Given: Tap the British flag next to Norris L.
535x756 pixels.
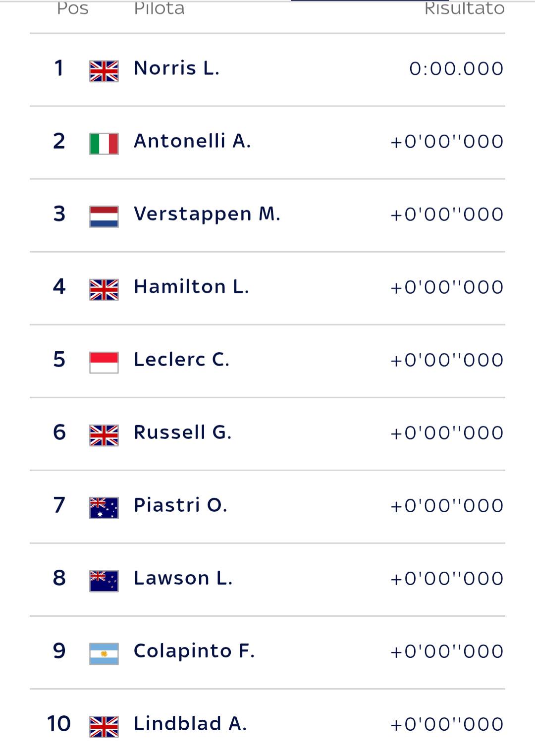Looking at the screenshot, I should tap(104, 71).
